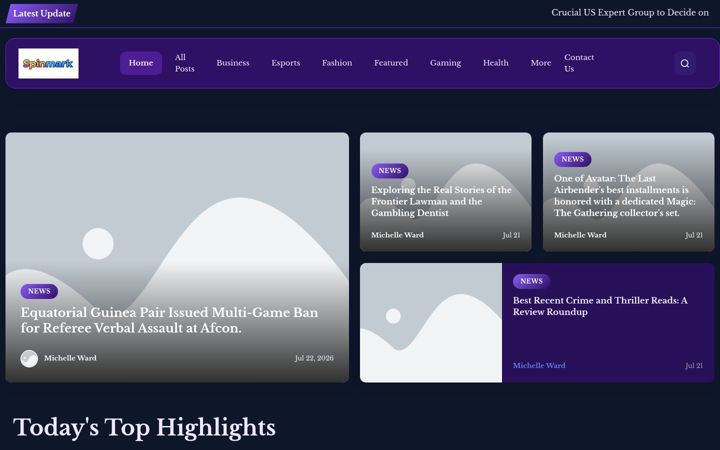Open the All Posts menu item

[x=185, y=63]
